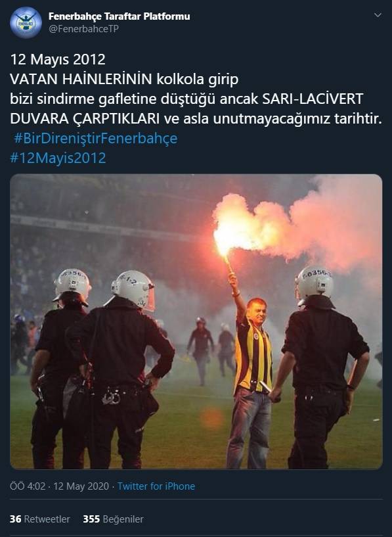This screenshot has width=392, height=537.
Task: Open the tweet timestamp 12 May 2020
Action: pyautogui.click(x=81, y=486)
